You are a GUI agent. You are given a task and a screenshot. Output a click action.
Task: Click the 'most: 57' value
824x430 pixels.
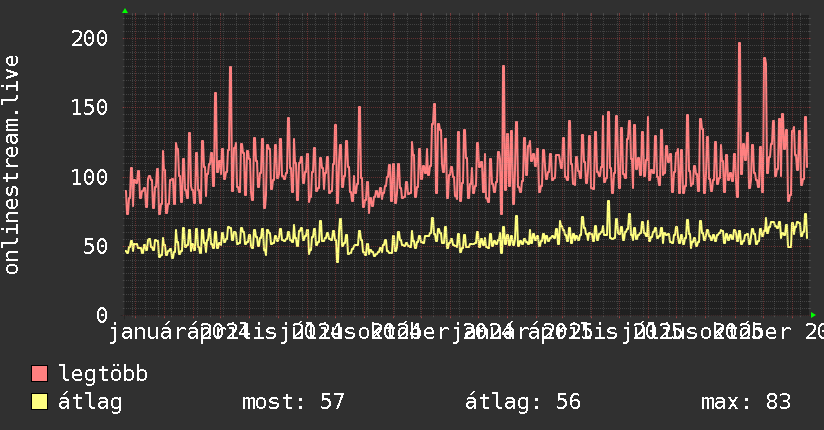[293, 402]
